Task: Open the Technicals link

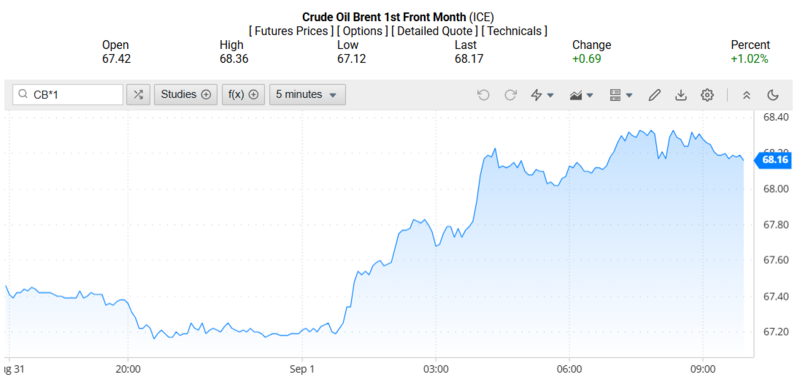Action: (x=514, y=31)
